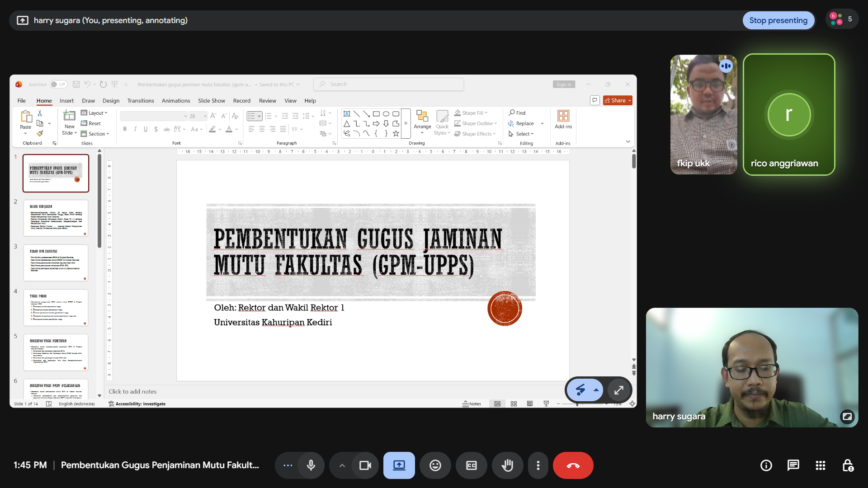Open more options three-dot menu
Screen dimensions: 868x488
538,465
